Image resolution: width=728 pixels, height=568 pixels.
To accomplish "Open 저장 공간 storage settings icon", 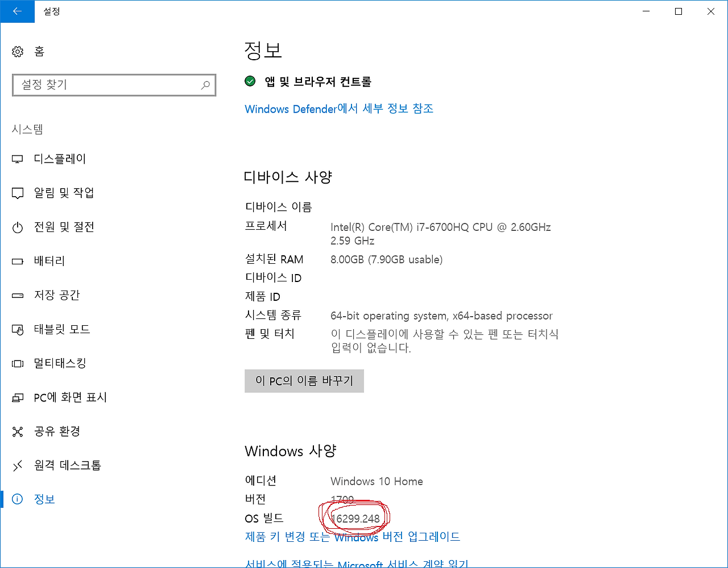I will (x=18, y=295).
